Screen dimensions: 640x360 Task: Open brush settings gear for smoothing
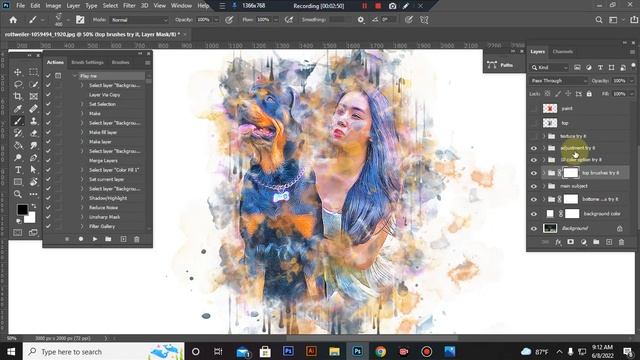(x=361, y=20)
